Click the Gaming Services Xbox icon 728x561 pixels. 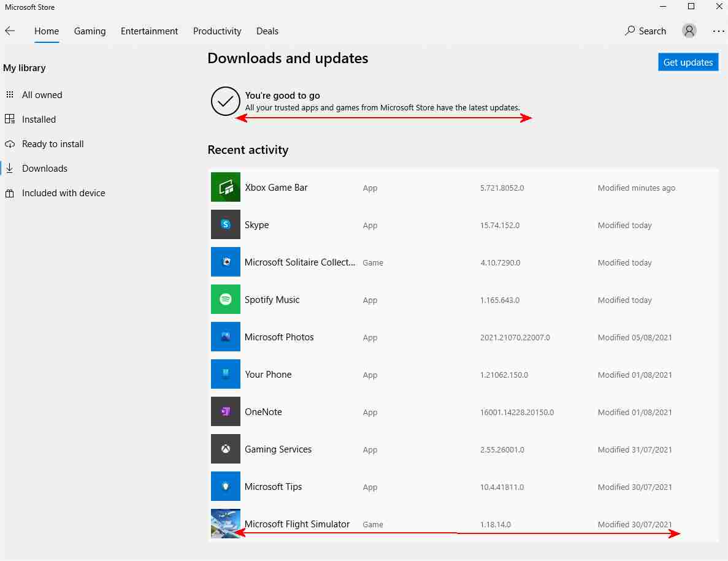tap(226, 449)
